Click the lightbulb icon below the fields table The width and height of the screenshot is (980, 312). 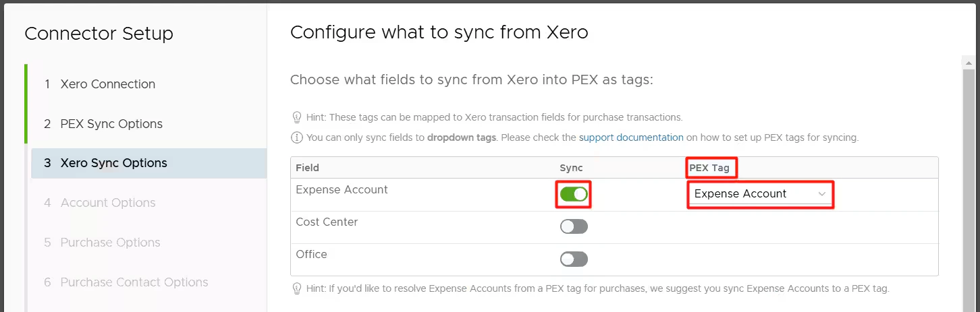296,288
